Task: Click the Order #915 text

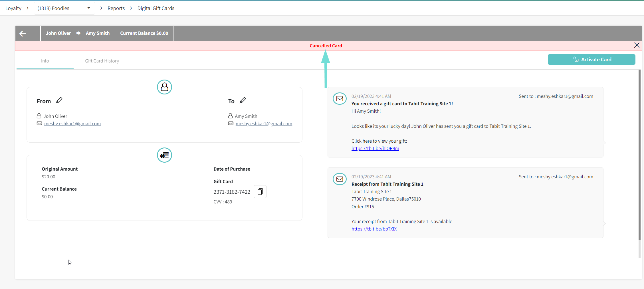Action: [363, 207]
